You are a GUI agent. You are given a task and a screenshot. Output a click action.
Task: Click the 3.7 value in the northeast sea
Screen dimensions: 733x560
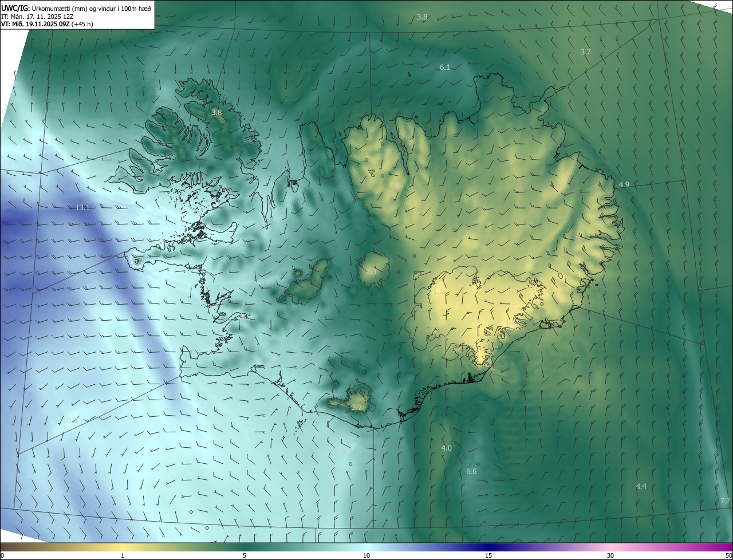[x=585, y=52]
